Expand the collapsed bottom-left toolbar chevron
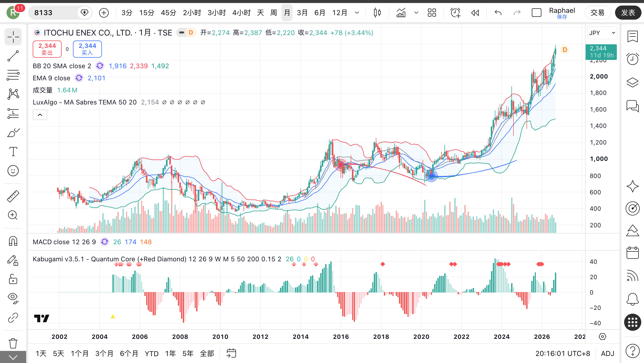The width and height of the screenshot is (644, 363). coord(13,357)
